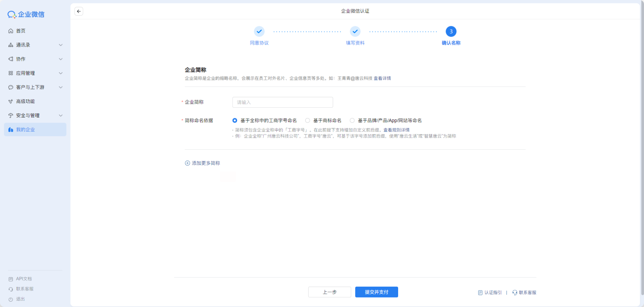Click the 确认名称 step label
Screen dimensions: 644x307
point(451,43)
